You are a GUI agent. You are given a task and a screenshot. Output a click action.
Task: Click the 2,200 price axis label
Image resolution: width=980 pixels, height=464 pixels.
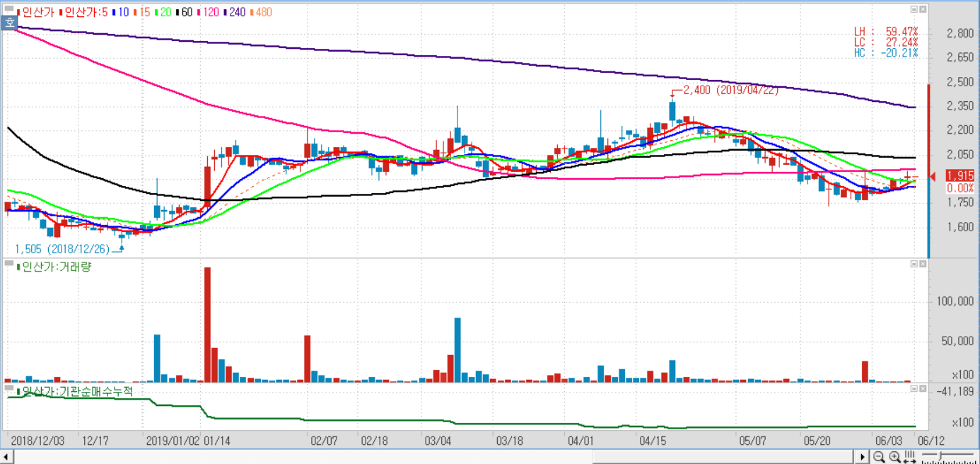pyautogui.click(x=960, y=129)
